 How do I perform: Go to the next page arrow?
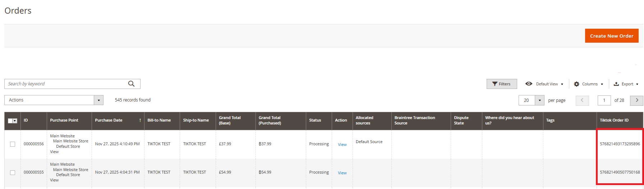pyautogui.click(x=637, y=100)
